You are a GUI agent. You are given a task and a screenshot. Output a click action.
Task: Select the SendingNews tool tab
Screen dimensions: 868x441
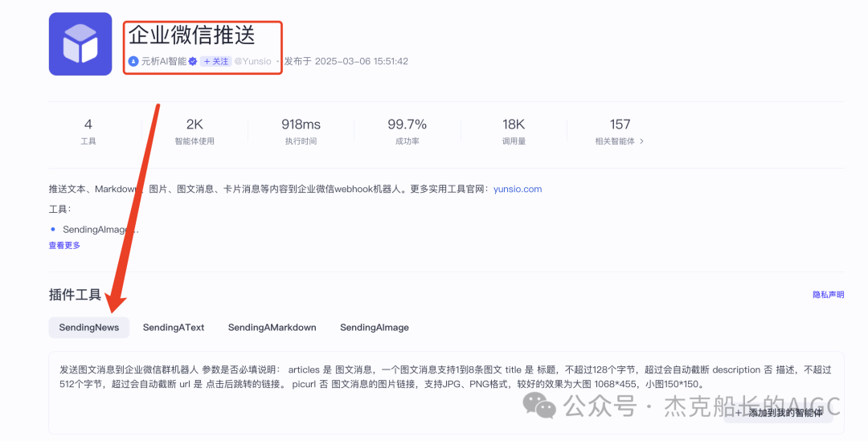(89, 328)
